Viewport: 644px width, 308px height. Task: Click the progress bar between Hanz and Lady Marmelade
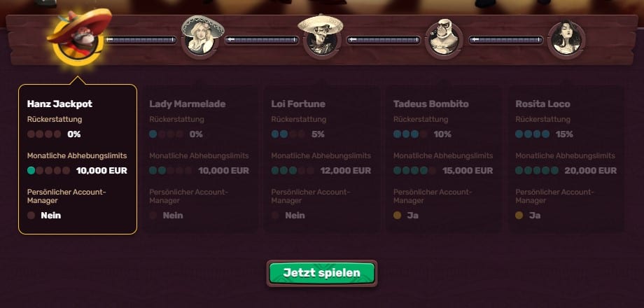tap(141, 40)
